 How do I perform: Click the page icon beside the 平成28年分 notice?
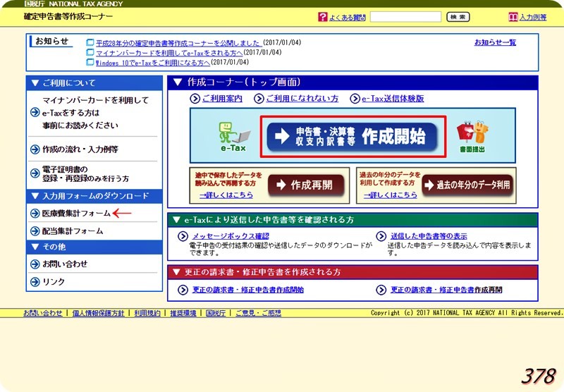(x=90, y=43)
